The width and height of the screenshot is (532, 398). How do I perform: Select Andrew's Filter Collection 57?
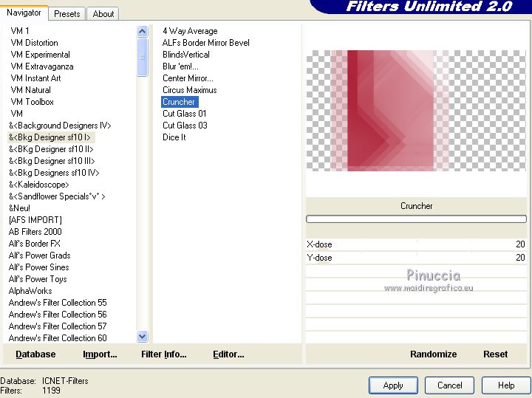(x=58, y=326)
